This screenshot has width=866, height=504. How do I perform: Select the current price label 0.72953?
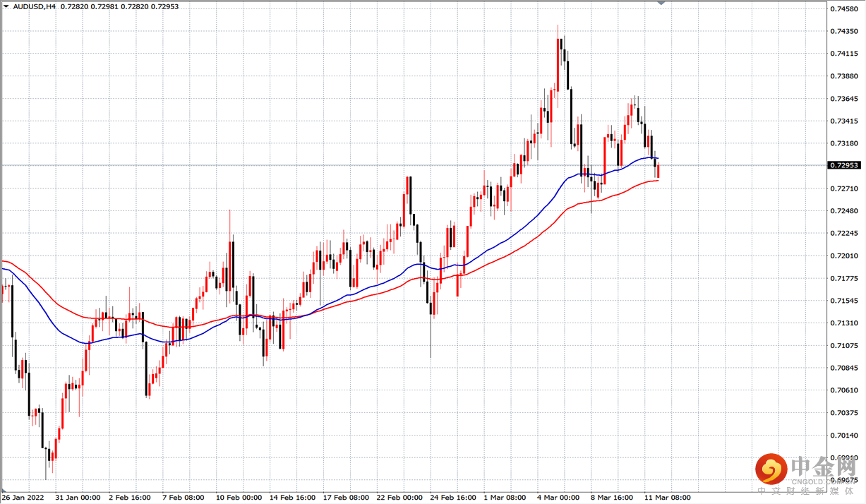[x=846, y=165]
